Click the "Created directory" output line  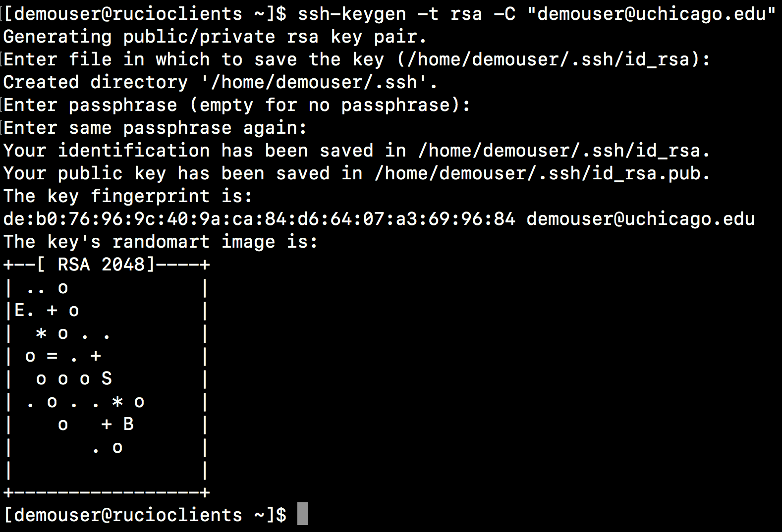(220, 82)
